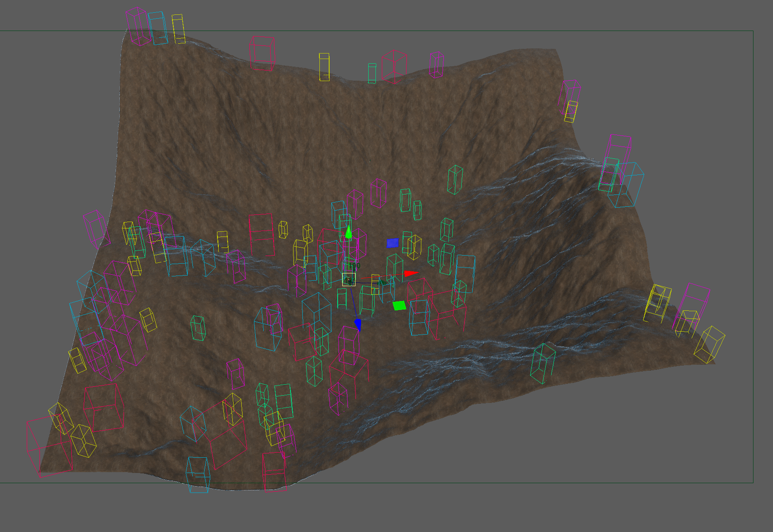Select the green plane handle of gizmo

coord(399,306)
